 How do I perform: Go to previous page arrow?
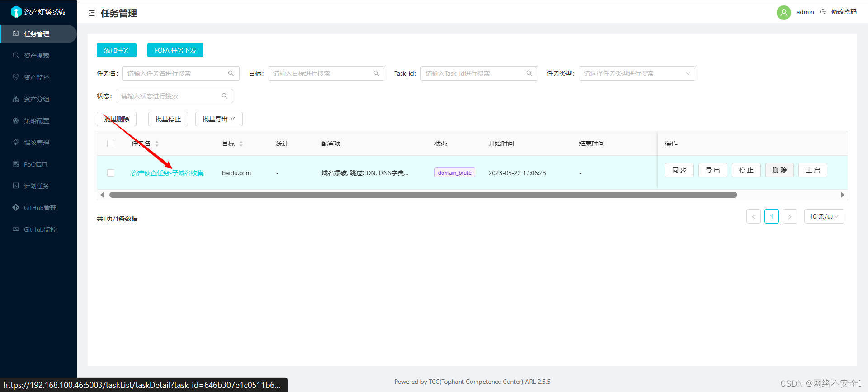coord(754,216)
